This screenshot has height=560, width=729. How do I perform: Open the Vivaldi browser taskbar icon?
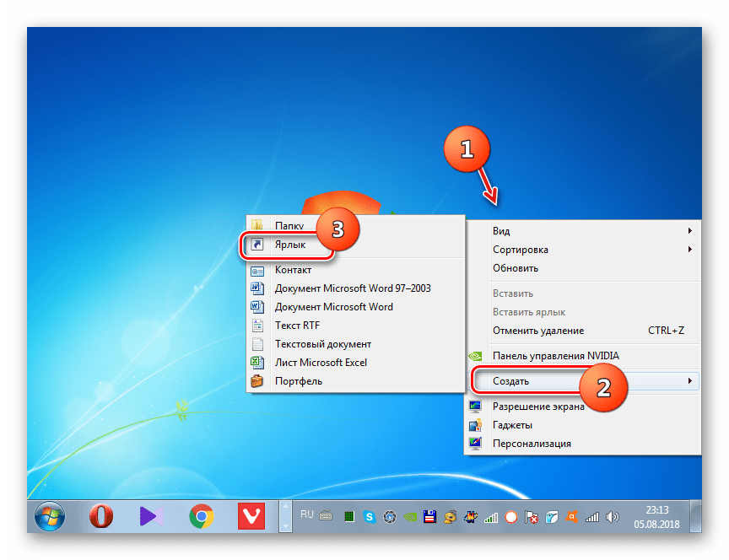coord(251,516)
